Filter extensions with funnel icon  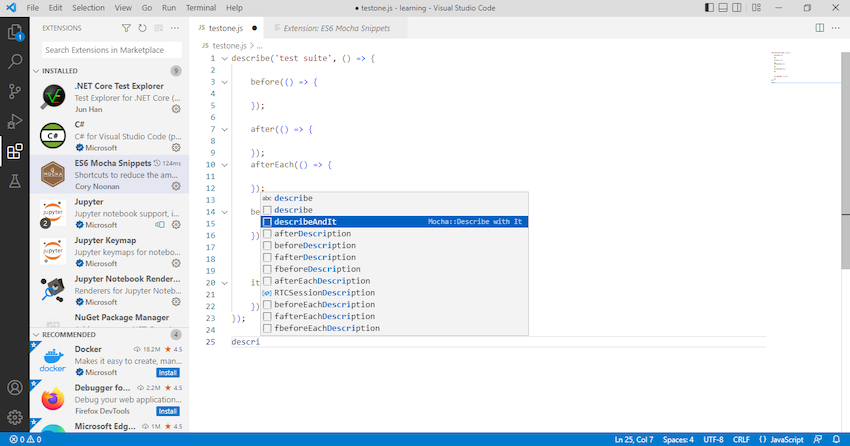point(126,28)
